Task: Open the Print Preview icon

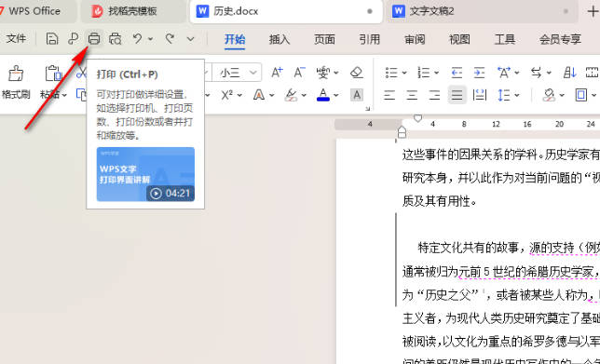Action: point(116,38)
